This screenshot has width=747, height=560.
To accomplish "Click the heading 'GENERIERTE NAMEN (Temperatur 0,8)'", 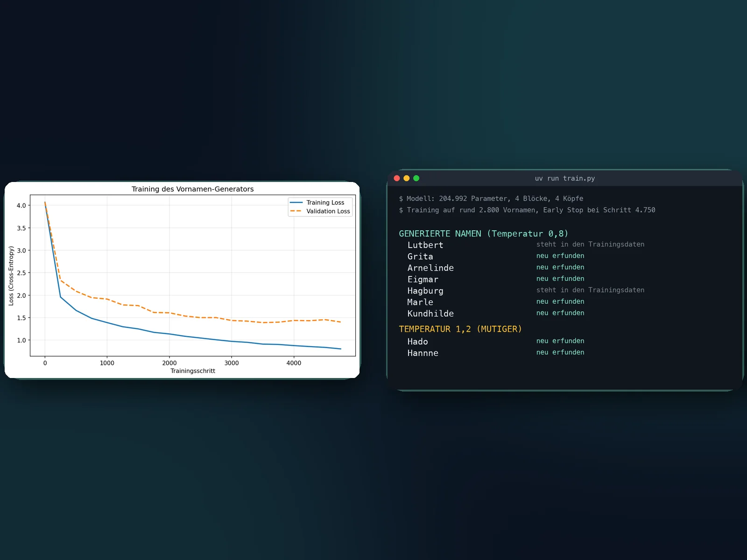I will (484, 234).
